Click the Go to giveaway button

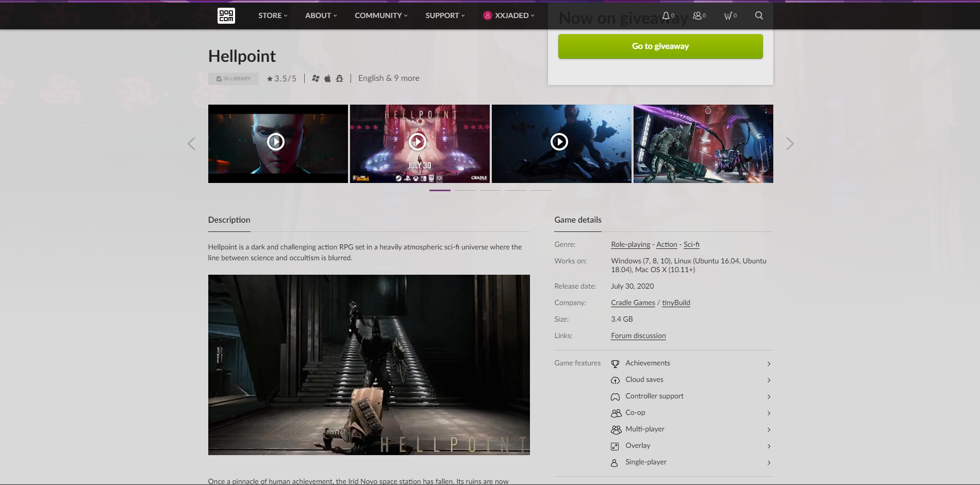pyautogui.click(x=660, y=46)
